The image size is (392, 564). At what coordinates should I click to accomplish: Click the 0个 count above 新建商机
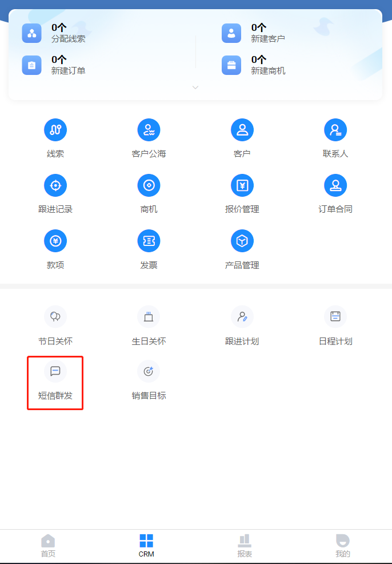259,59
